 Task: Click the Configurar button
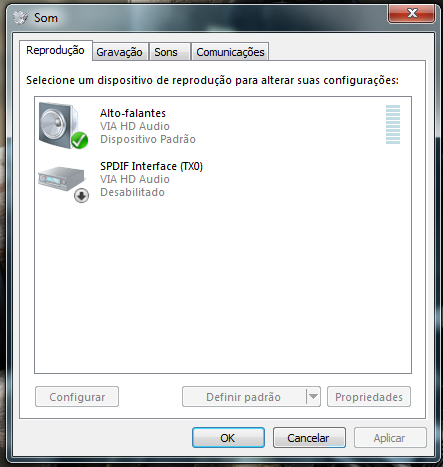[77, 397]
